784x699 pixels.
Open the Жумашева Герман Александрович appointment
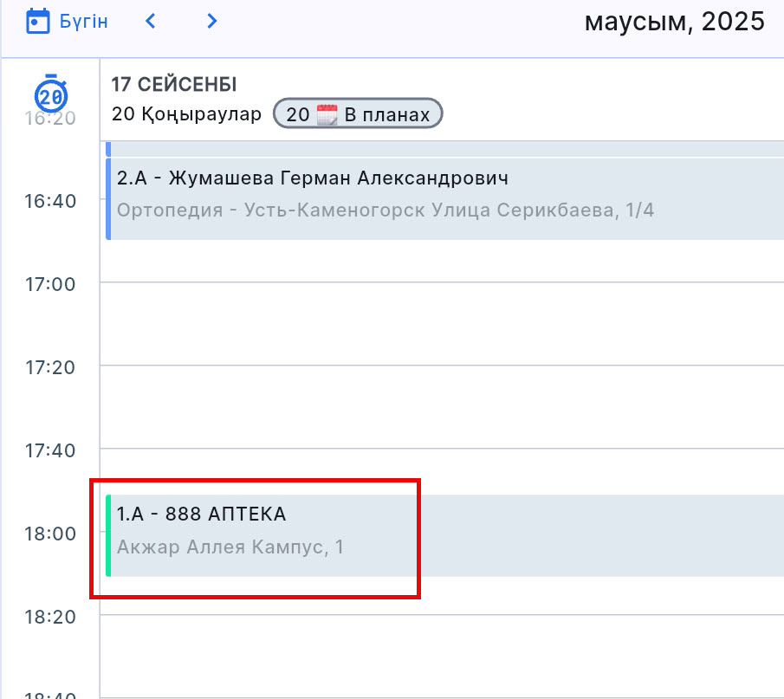point(312,178)
